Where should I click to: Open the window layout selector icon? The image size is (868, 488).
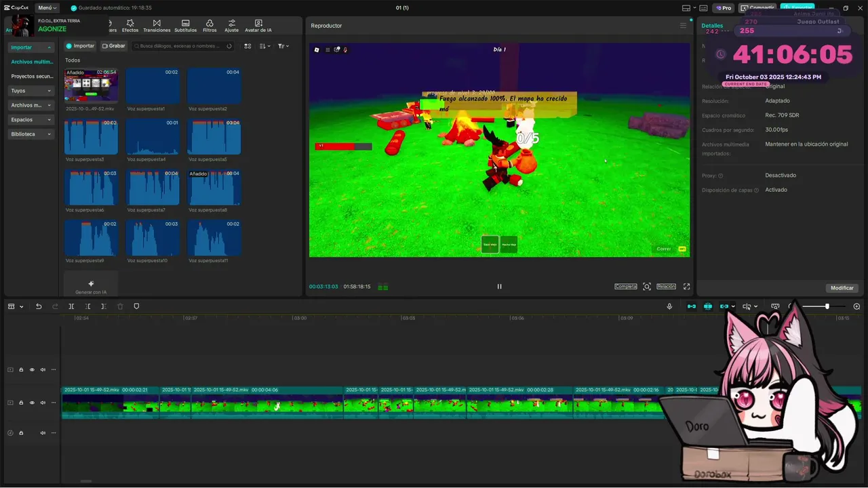(687, 8)
